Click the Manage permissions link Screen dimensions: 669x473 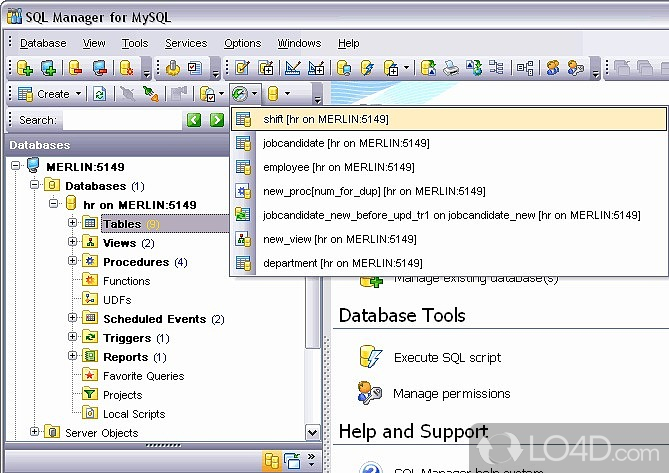tap(451, 393)
